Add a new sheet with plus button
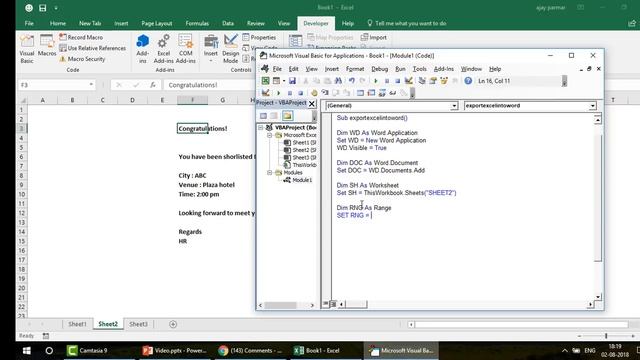The width and height of the screenshot is (640, 360). [173, 324]
